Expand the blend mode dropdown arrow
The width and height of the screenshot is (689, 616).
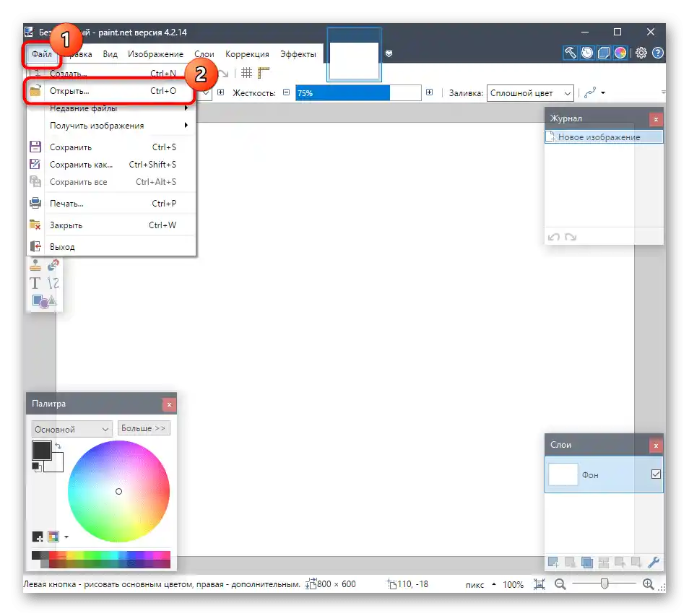[603, 92]
